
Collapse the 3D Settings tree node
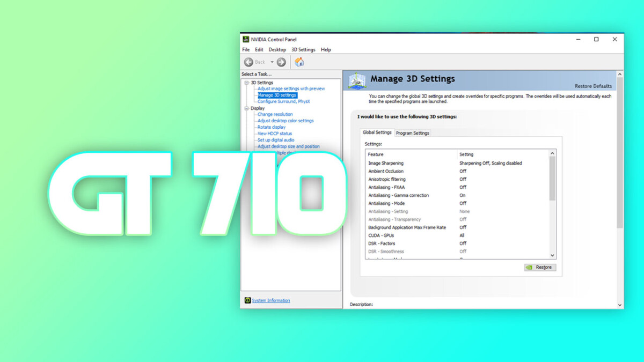point(245,82)
